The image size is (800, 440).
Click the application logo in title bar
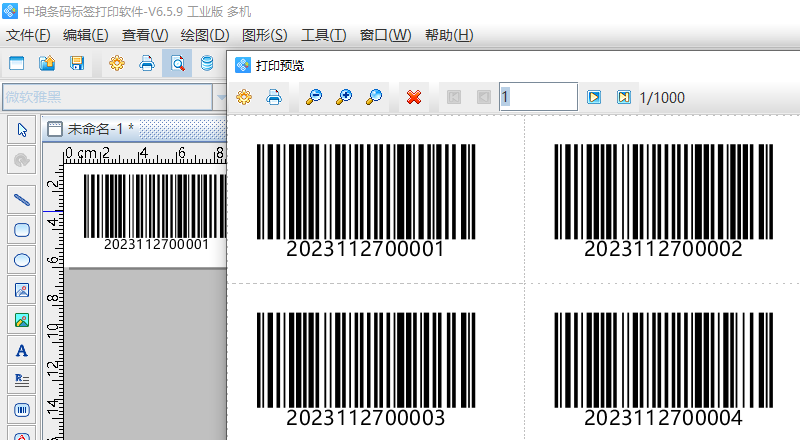point(10,11)
